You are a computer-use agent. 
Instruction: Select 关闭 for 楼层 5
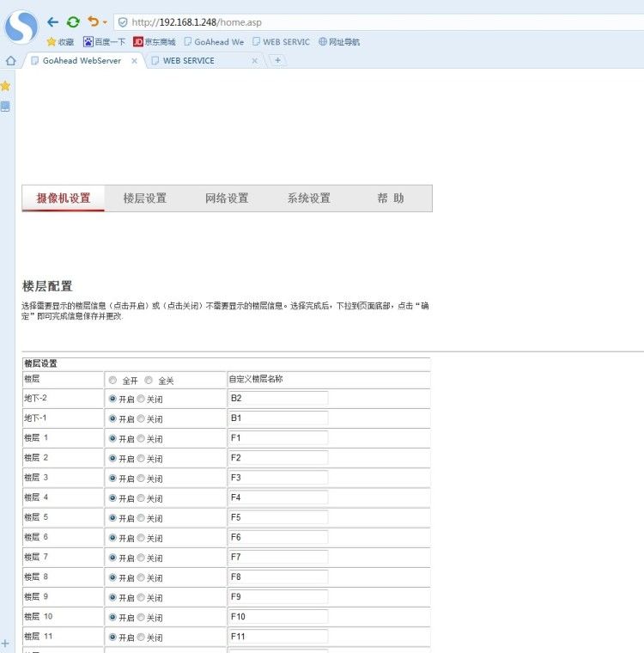[141, 517]
